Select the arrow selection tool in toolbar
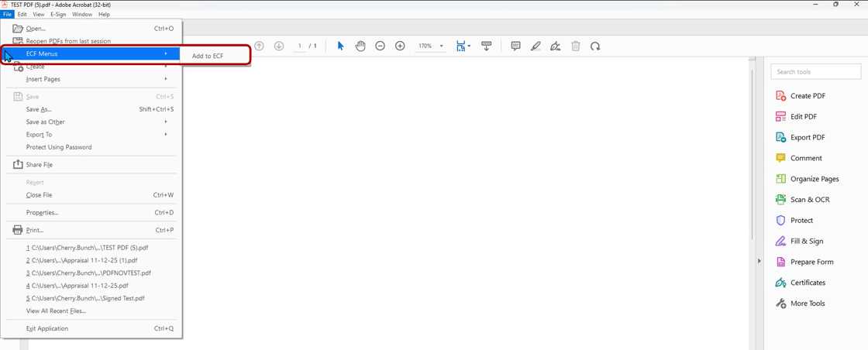Image resolution: width=868 pixels, height=350 pixels. click(340, 46)
